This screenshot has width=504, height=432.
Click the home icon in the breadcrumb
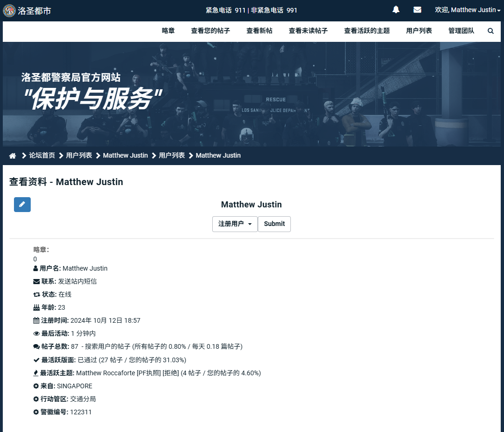[13, 155]
